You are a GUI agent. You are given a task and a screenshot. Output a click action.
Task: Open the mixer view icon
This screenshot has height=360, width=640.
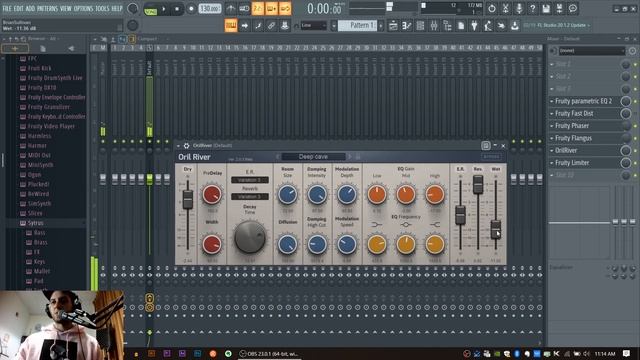pos(433,25)
